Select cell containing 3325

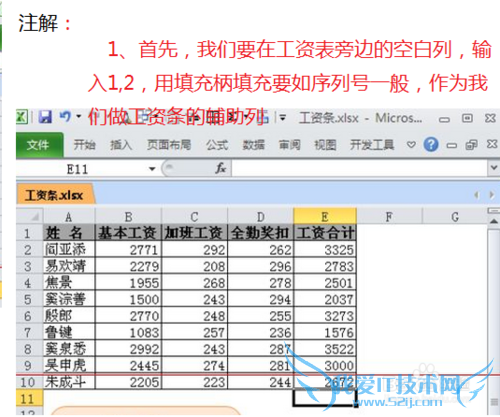[x=325, y=249]
